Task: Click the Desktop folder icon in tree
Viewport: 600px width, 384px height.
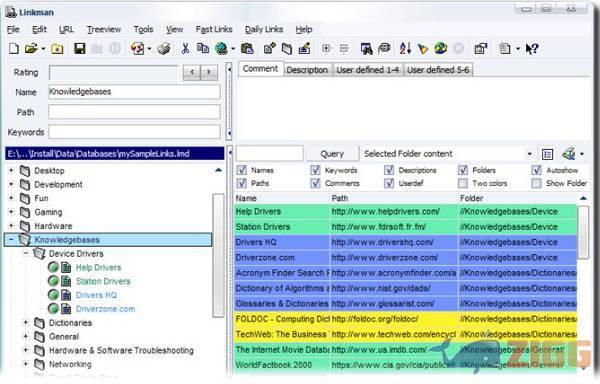Action: coord(25,171)
